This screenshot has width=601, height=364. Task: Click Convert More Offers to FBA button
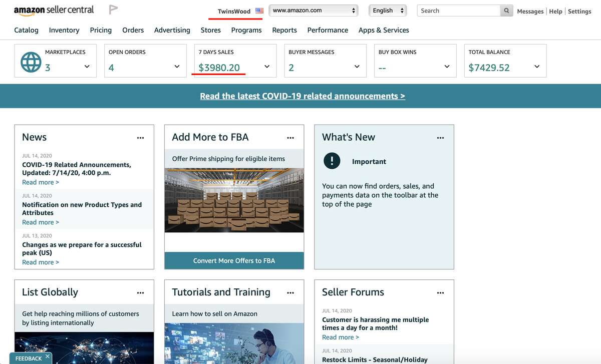point(234,260)
